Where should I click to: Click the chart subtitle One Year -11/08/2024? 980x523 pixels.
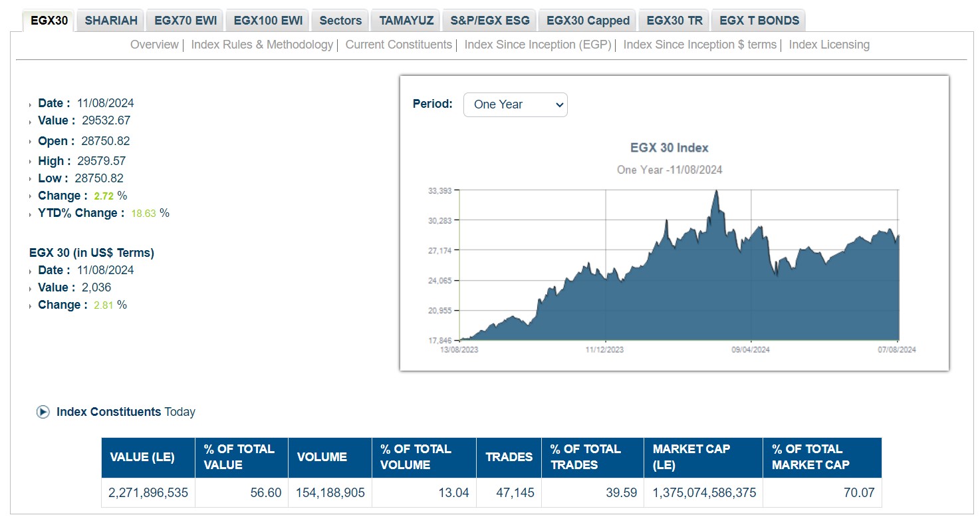[670, 170]
